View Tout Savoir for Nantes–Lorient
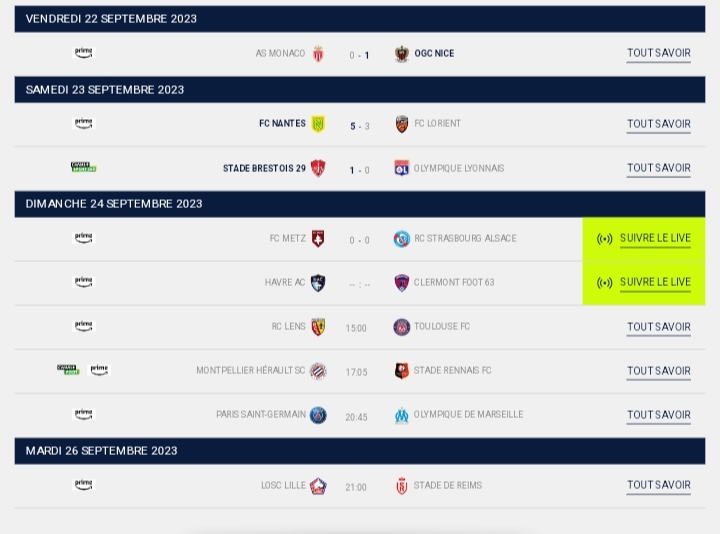This screenshot has width=720, height=534. [x=658, y=125]
